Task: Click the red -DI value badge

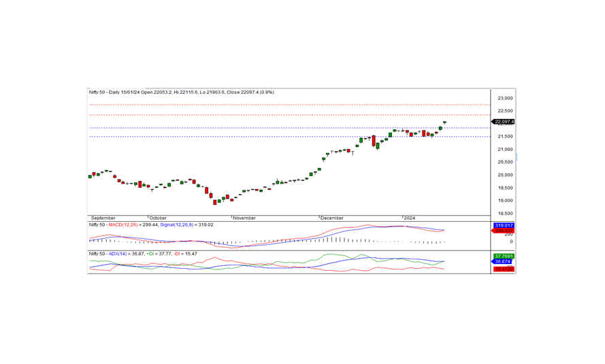Action: coord(503,269)
